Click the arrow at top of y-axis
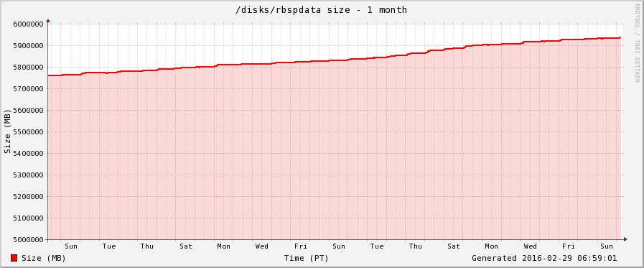This screenshot has height=268, width=644. 48,20
